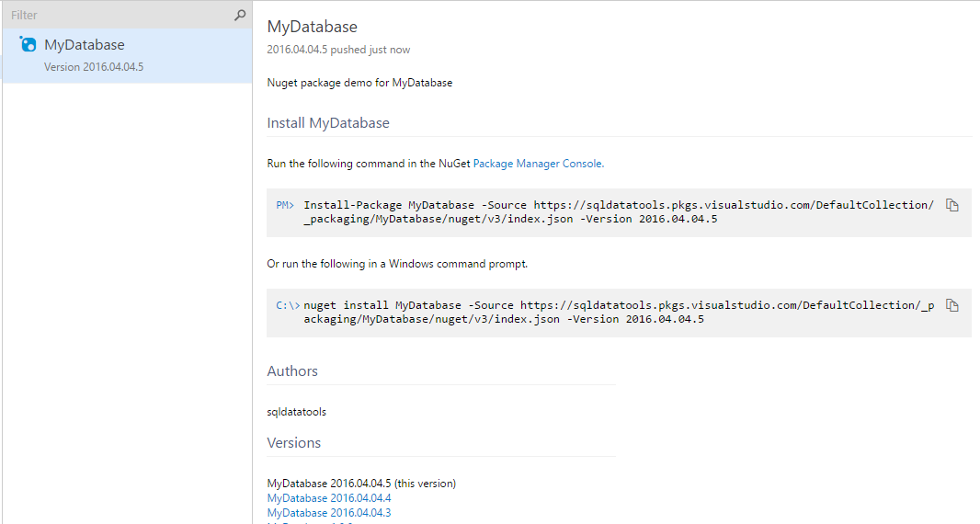Click the Filter search magnifier icon
Image resolution: width=980 pixels, height=524 pixels.
pos(239,15)
